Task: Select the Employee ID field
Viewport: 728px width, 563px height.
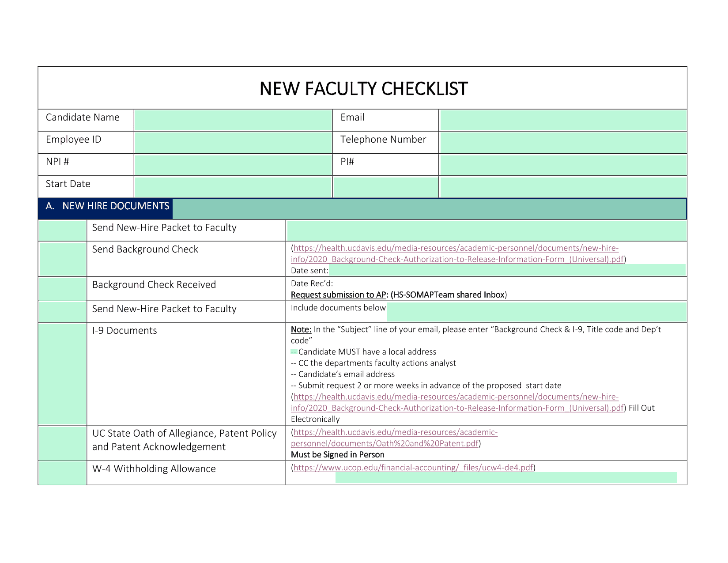Action: (233, 142)
